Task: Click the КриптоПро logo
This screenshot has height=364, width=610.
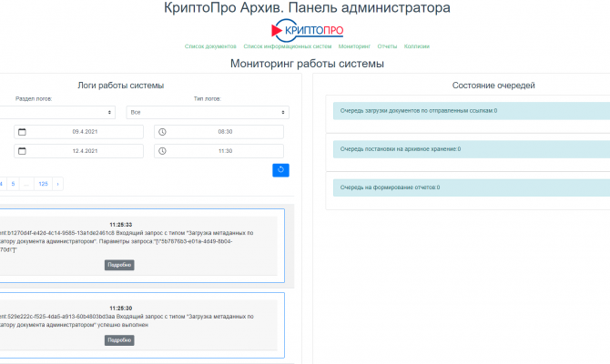Action: tap(308, 30)
